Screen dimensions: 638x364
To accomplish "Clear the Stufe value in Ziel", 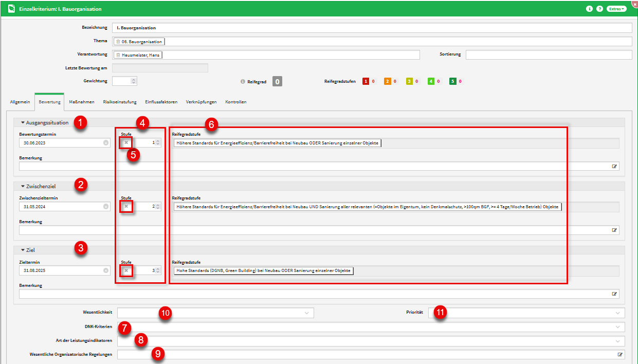I will click(126, 270).
